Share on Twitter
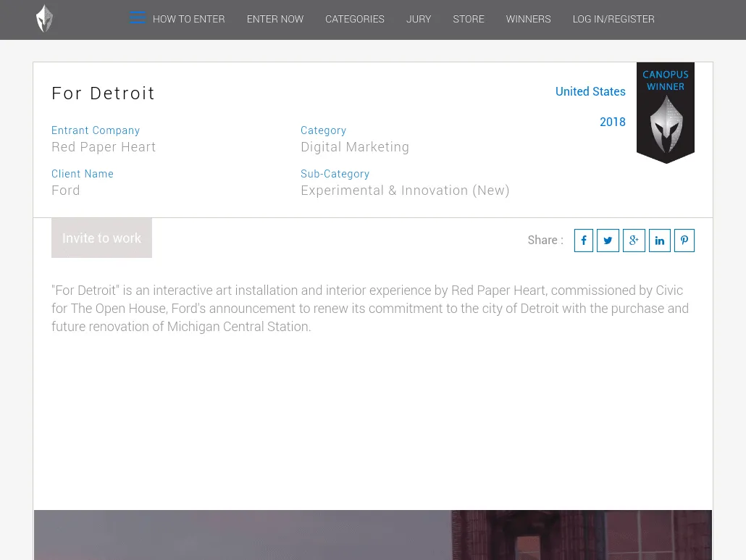 point(608,241)
